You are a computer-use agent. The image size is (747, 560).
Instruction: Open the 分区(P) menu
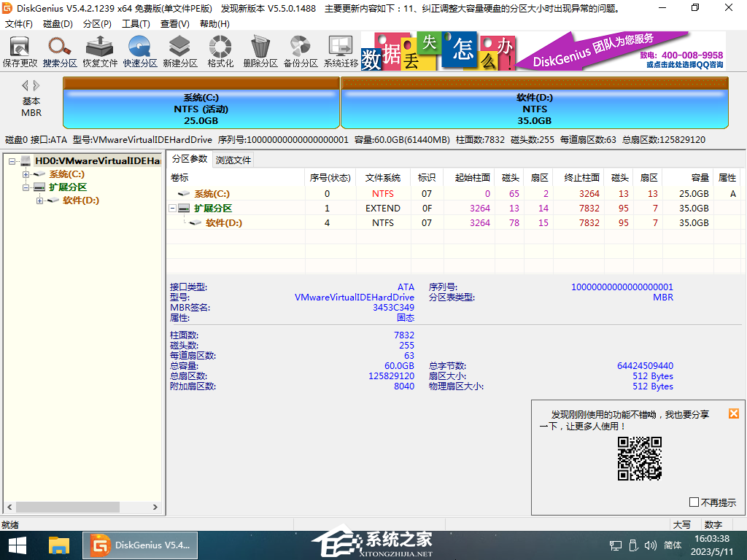click(97, 24)
